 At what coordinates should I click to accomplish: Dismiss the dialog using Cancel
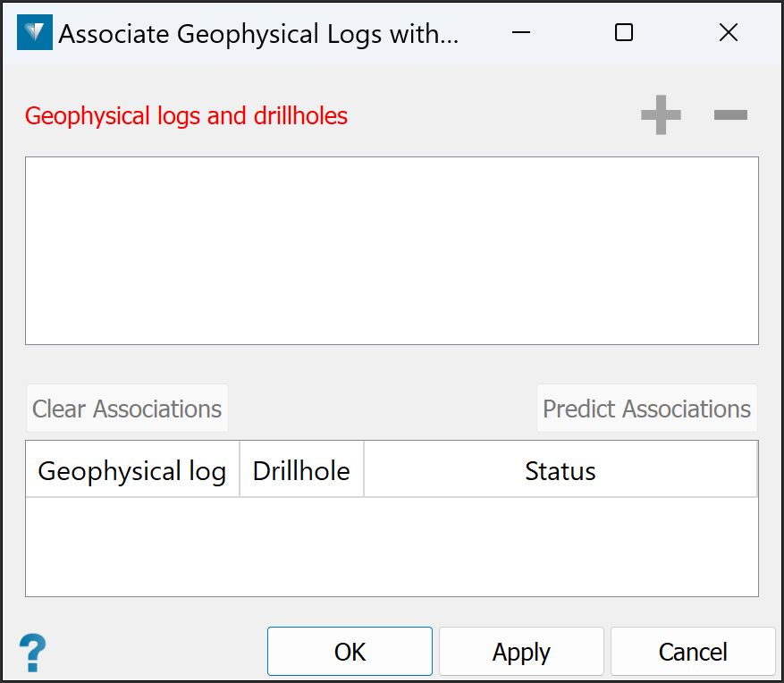pos(693,652)
